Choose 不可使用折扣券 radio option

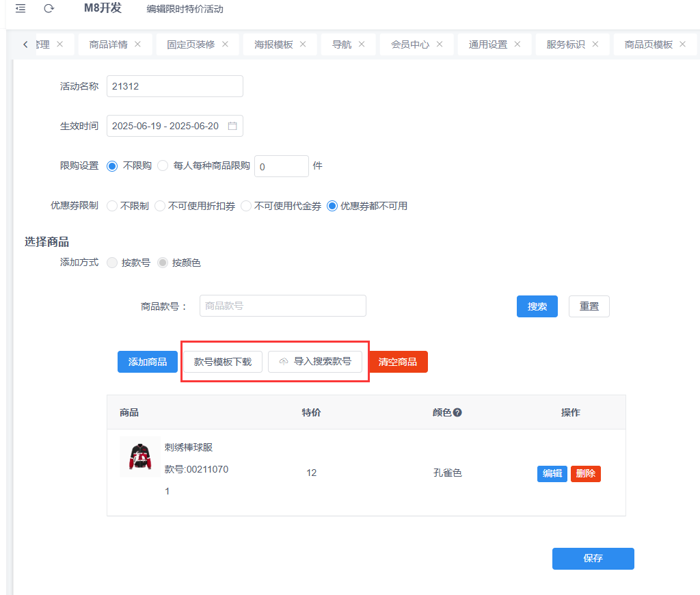coord(160,206)
